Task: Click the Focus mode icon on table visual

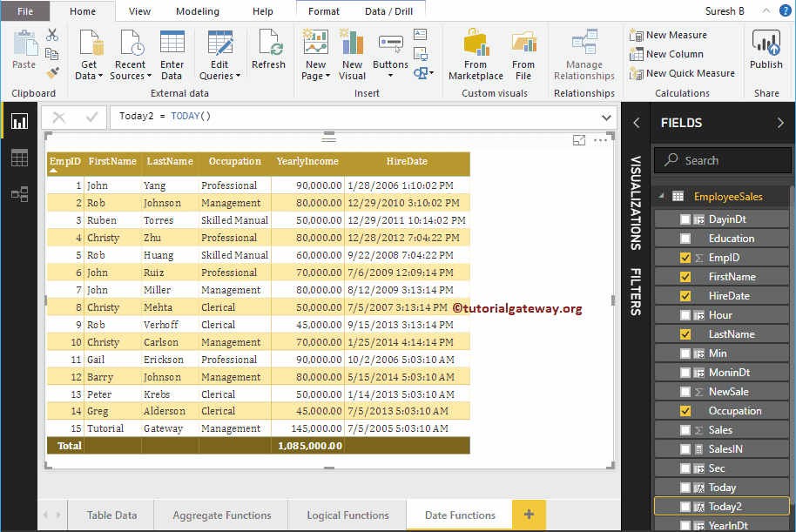Action: pos(579,140)
